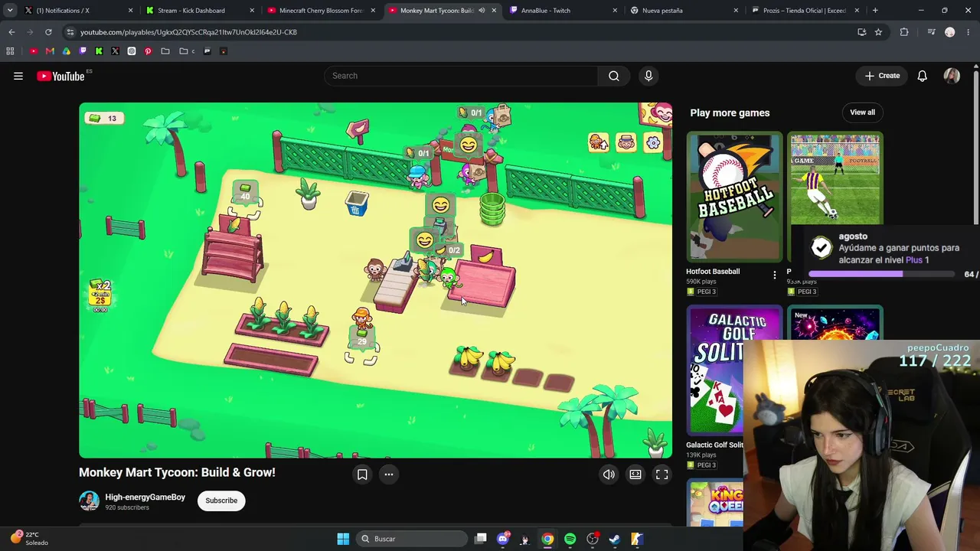Go to YouTube home via logo
This screenshot has width=980, height=551.
60,76
